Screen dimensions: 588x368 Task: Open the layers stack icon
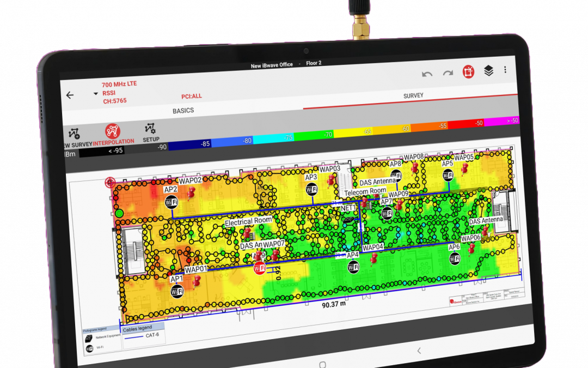488,70
